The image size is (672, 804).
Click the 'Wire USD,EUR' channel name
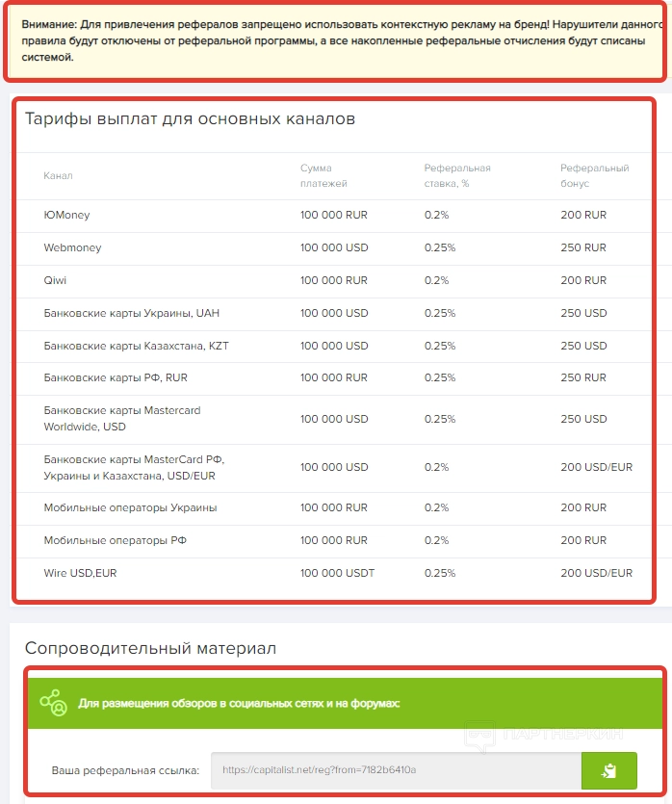point(81,573)
